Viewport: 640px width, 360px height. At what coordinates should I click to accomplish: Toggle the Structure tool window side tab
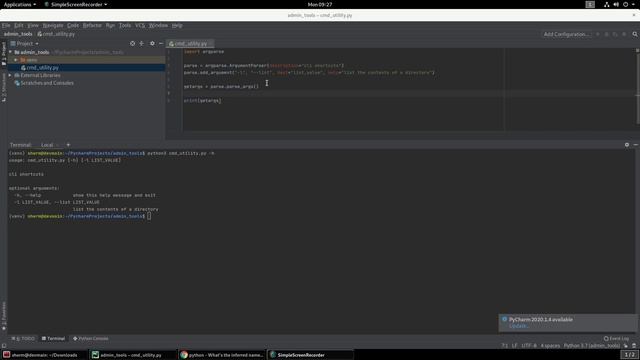(x=4, y=88)
